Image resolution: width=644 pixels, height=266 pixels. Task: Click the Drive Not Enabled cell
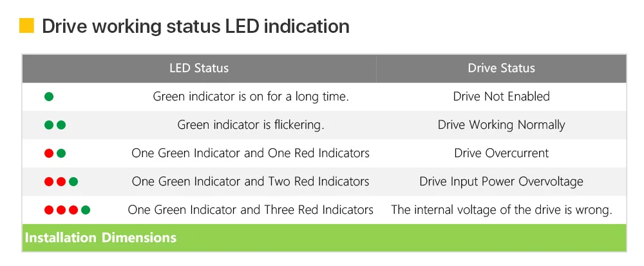click(x=502, y=97)
